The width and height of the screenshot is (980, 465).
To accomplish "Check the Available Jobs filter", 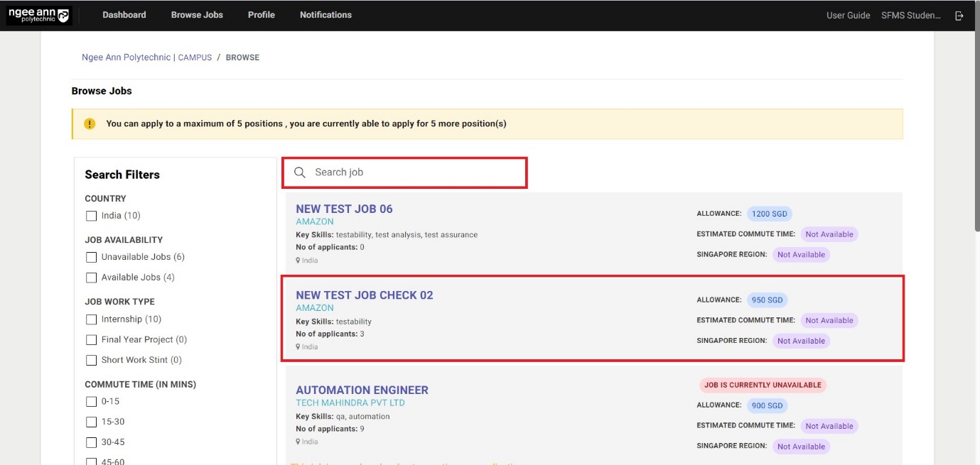I will tap(91, 278).
